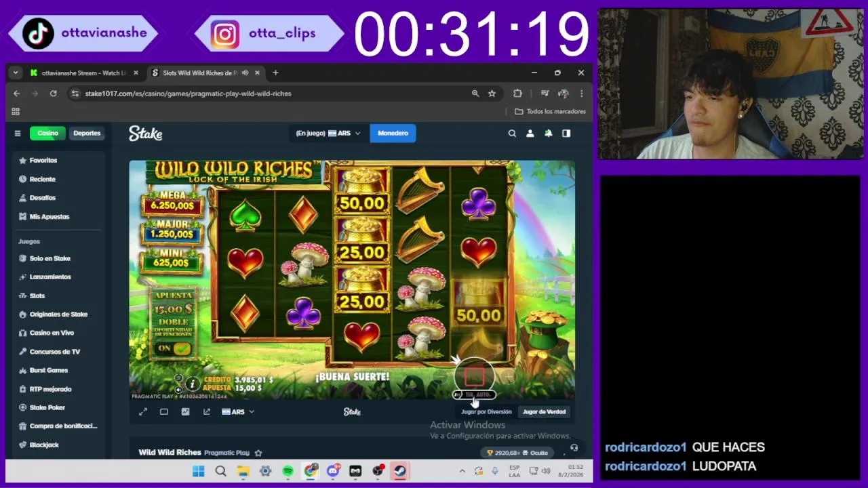Open Stake Poker in sidebar
Screen dimensions: 868x488
click(58, 407)
